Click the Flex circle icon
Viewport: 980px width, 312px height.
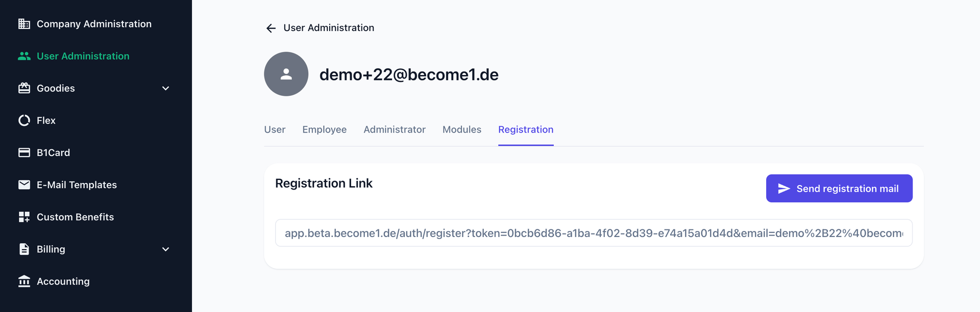(24, 120)
